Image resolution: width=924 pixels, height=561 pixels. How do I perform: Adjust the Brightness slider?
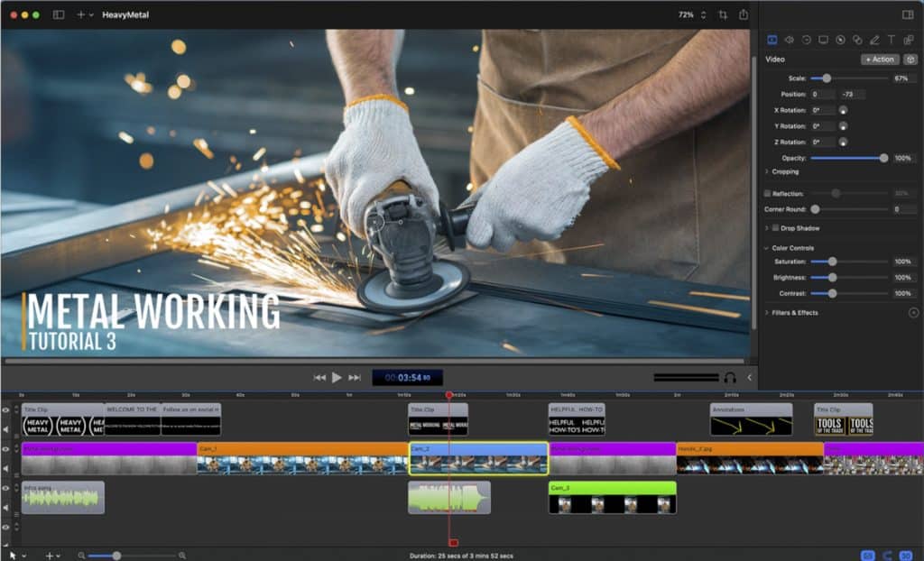tap(848, 278)
